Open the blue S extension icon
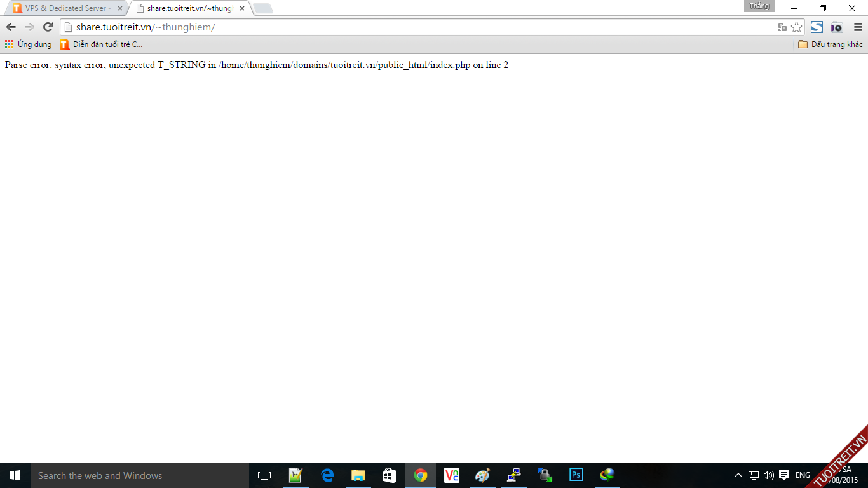868x488 pixels. point(817,27)
